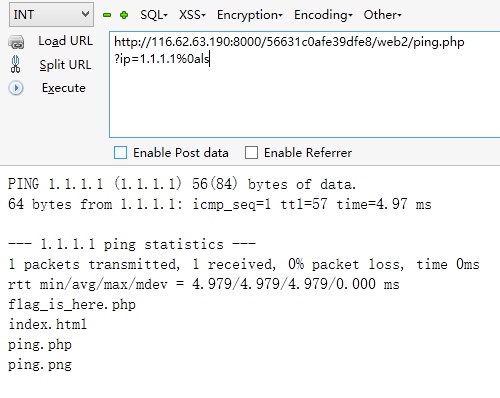Click the index.html output line

(x=47, y=324)
